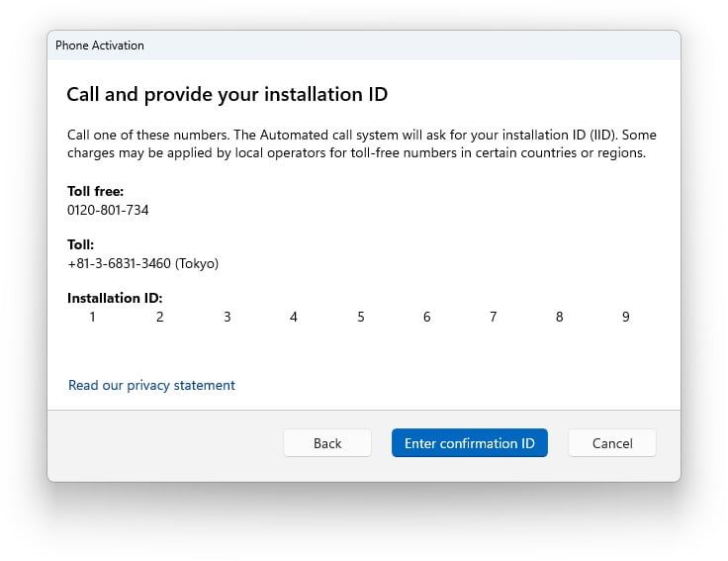728x561 pixels.
Task: Cancel the phone activation dialog
Action: pyautogui.click(x=611, y=443)
